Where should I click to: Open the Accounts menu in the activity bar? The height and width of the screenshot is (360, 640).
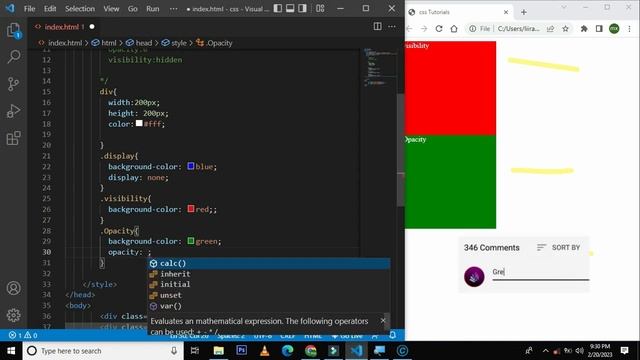13,288
